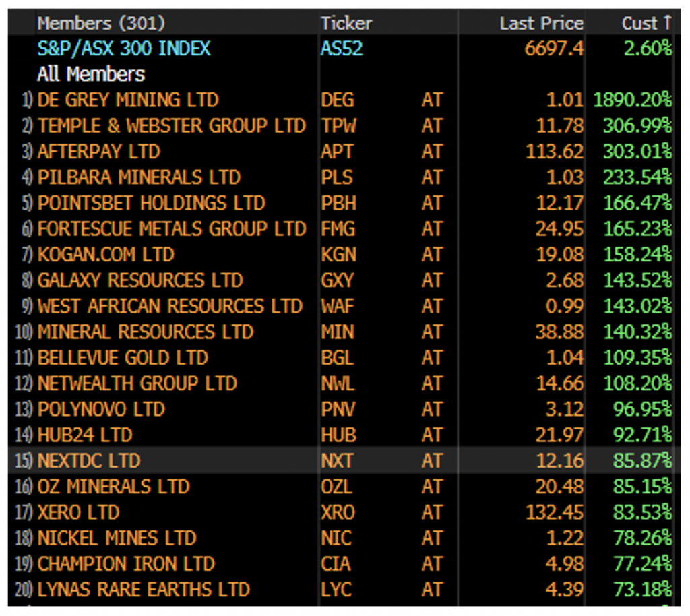Sort by the Cust column header
The width and height of the screenshot is (690, 616).
coord(646,23)
